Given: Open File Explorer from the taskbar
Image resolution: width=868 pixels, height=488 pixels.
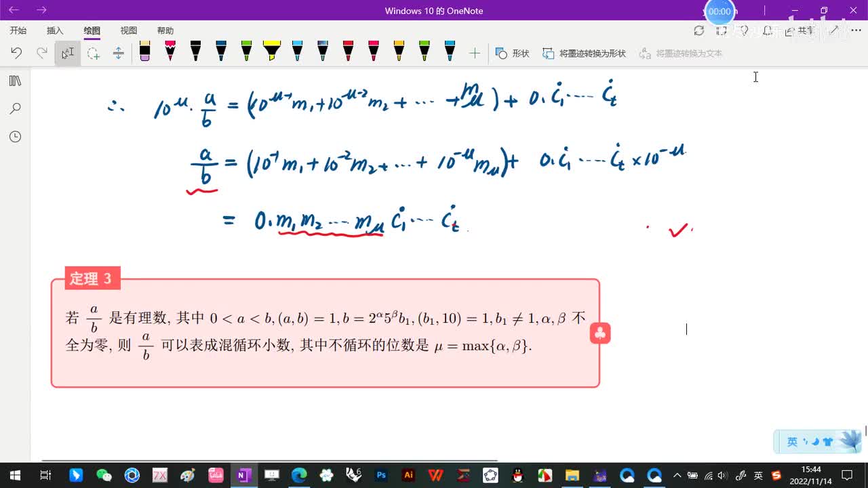Looking at the screenshot, I should [x=572, y=475].
